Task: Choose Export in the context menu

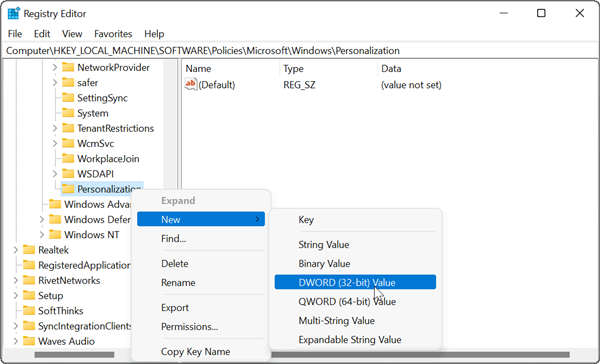Action: point(201,307)
